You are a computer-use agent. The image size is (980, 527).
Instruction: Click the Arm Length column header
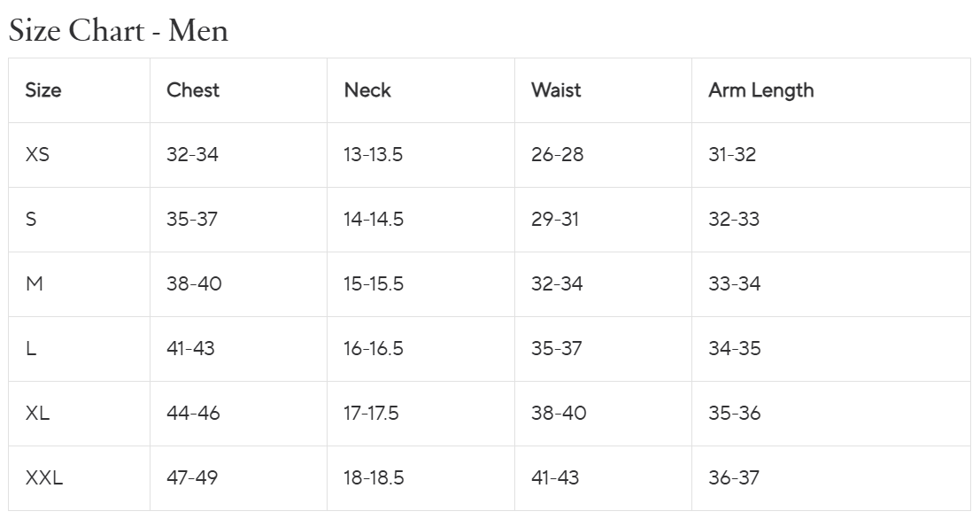760,90
